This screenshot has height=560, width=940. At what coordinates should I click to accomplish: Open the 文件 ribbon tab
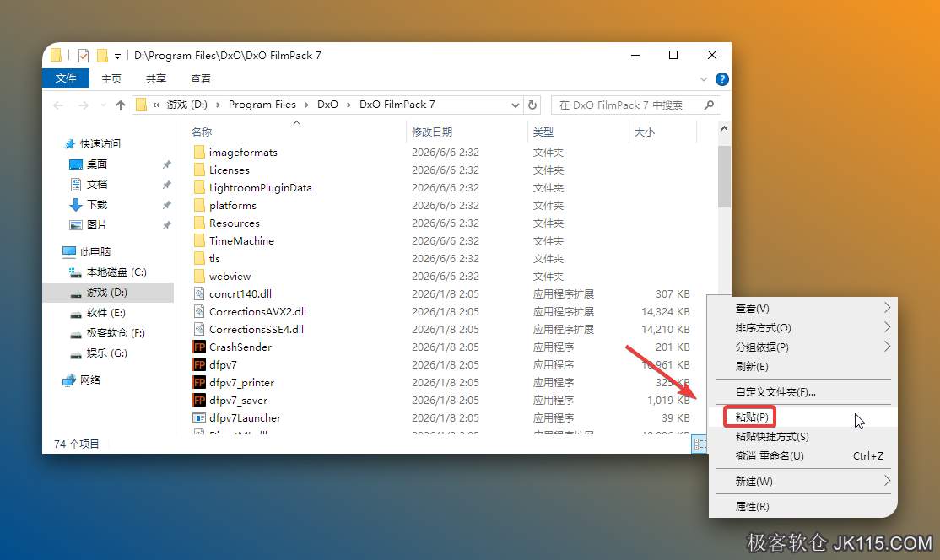click(66, 78)
